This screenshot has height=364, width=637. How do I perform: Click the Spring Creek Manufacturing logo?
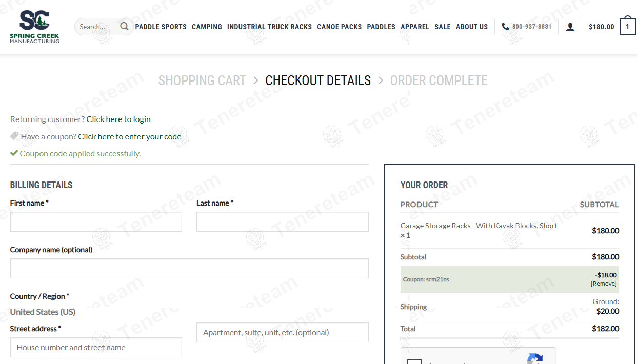pyautogui.click(x=34, y=26)
